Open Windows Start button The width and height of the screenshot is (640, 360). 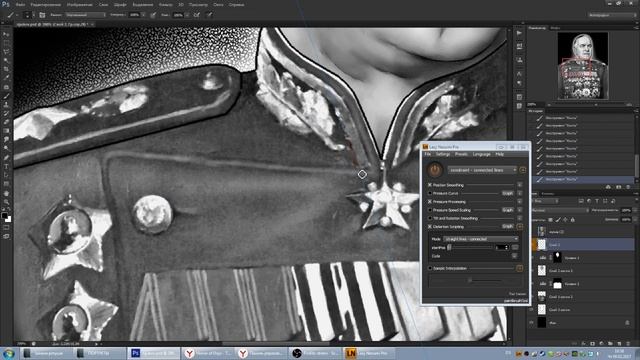pos(9,353)
